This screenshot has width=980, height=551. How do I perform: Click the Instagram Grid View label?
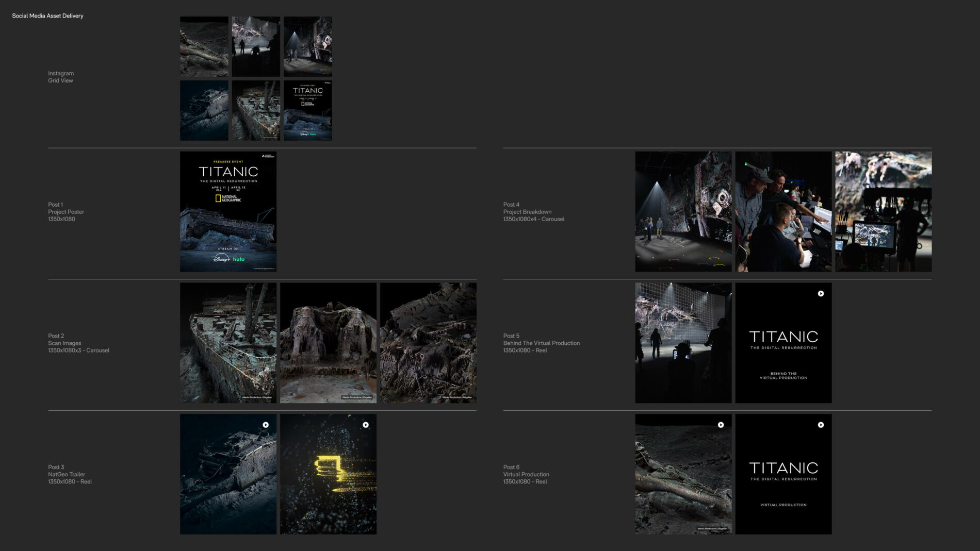pos(61,77)
